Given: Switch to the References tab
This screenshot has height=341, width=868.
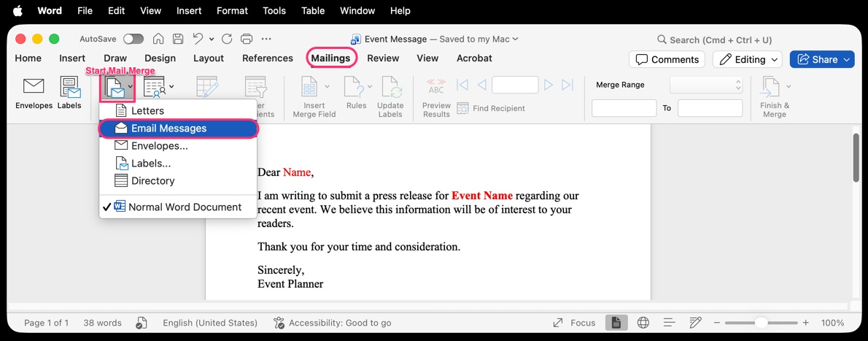Looking at the screenshot, I should click(x=267, y=58).
